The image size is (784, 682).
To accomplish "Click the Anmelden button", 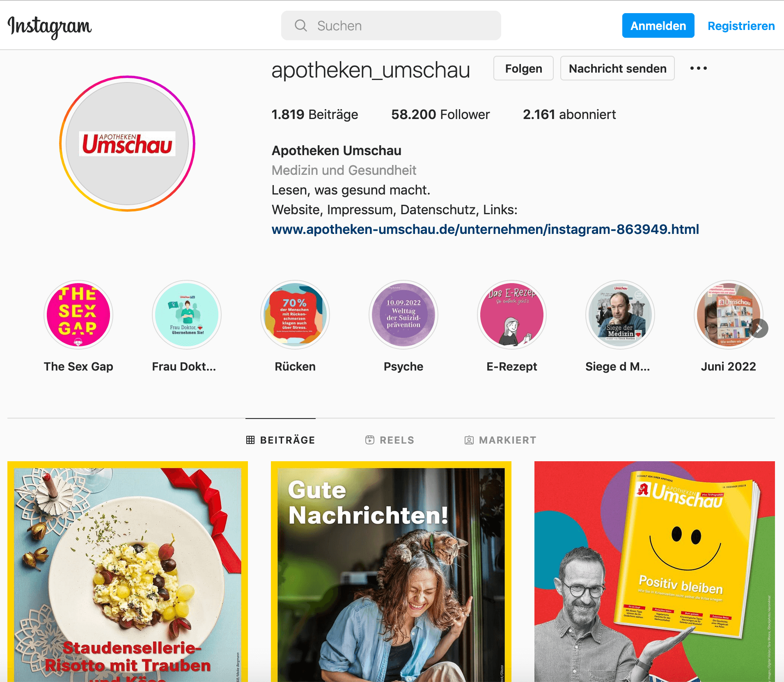I will click(658, 26).
